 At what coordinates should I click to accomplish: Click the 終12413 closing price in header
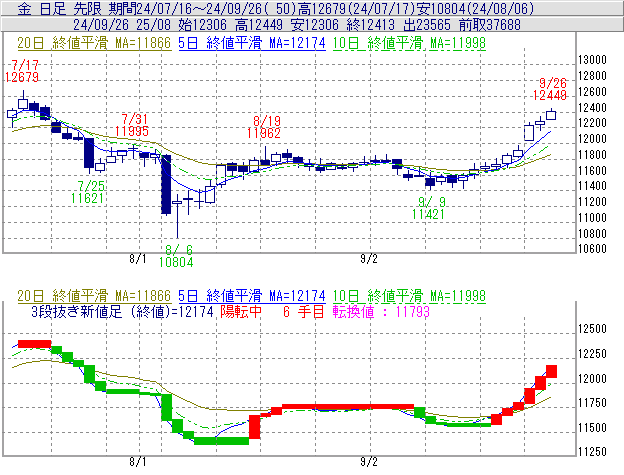pyautogui.click(x=370, y=25)
